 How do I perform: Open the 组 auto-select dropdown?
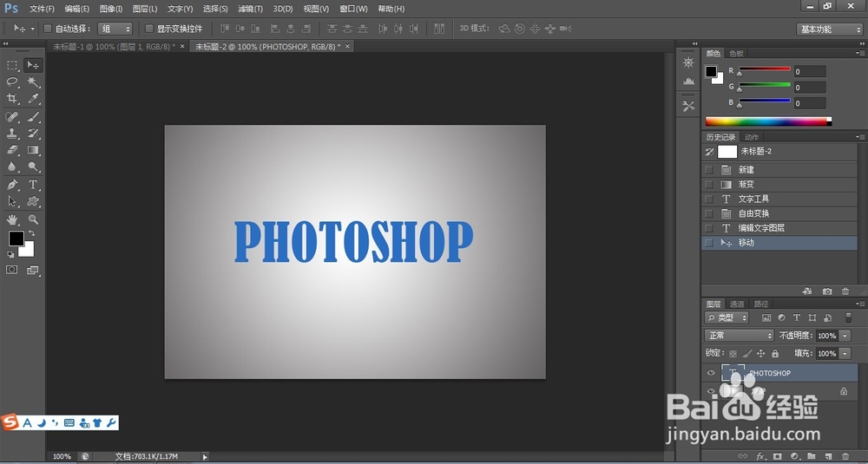point(115,29)
